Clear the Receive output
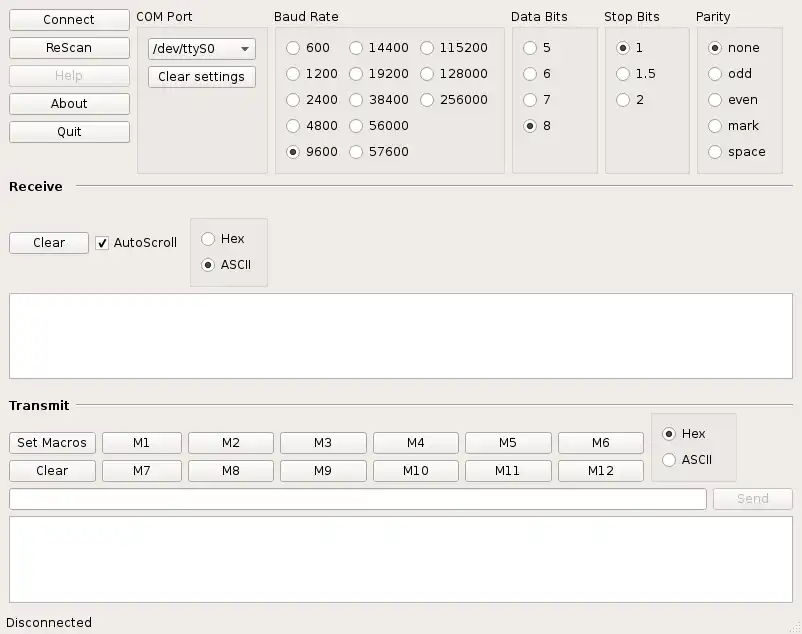 pyautogui.click(x=49, y=243)
